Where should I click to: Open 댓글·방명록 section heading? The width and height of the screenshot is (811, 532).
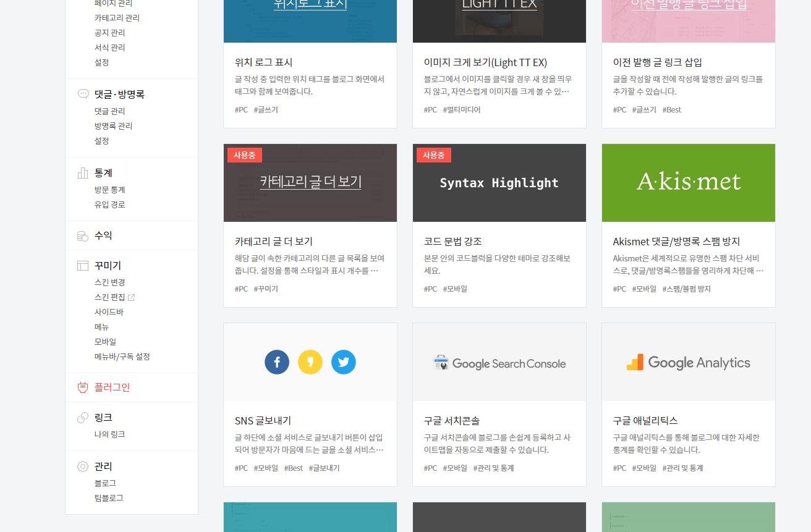coord(119,95)
